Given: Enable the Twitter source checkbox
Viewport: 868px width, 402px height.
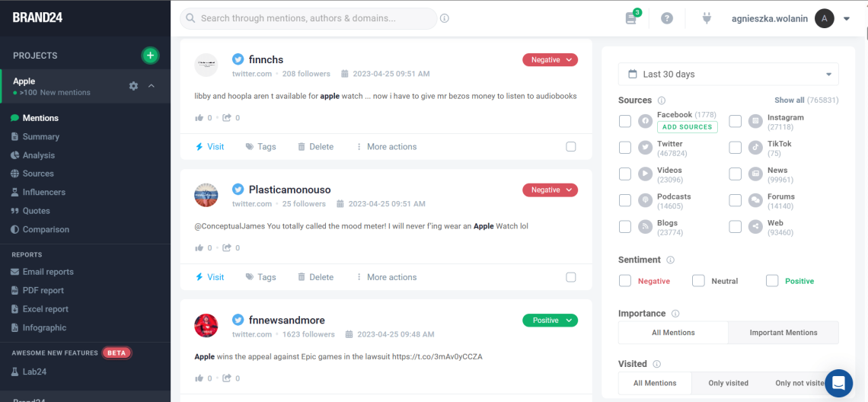Looking at the screenshot, I should (x=625, y=148).
